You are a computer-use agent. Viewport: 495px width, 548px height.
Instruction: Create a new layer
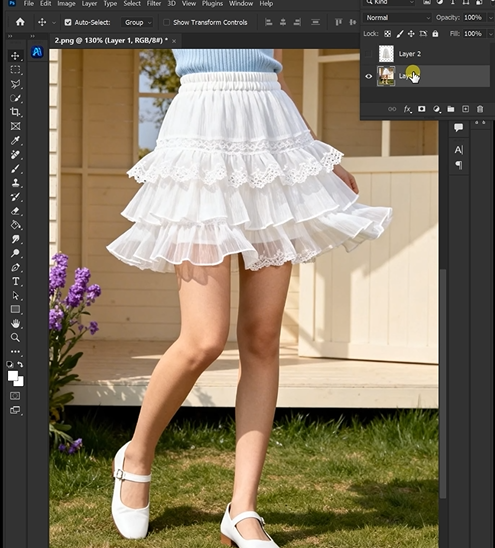point(465,109)
